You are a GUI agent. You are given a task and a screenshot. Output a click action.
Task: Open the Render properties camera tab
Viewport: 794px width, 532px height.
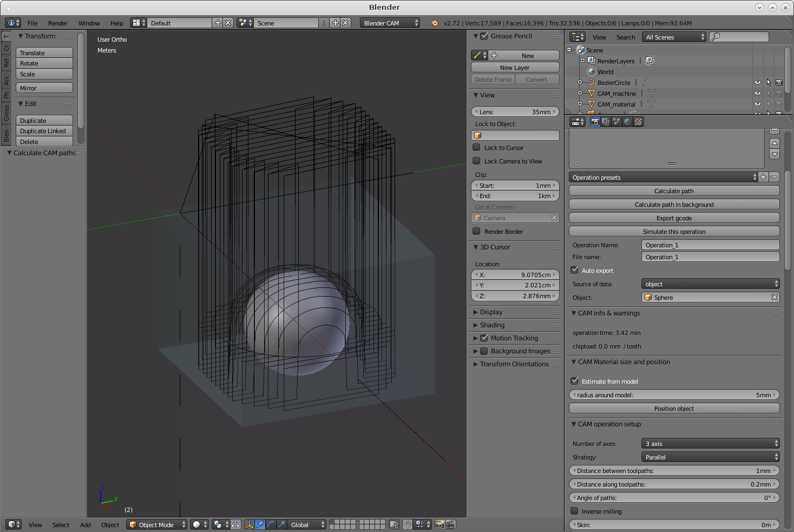pos(595,122)
